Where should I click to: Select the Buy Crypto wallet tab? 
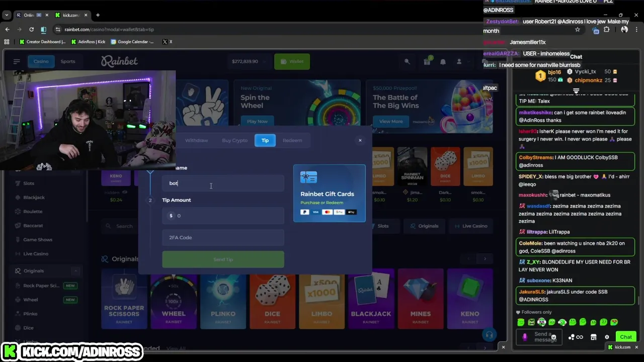234,140
